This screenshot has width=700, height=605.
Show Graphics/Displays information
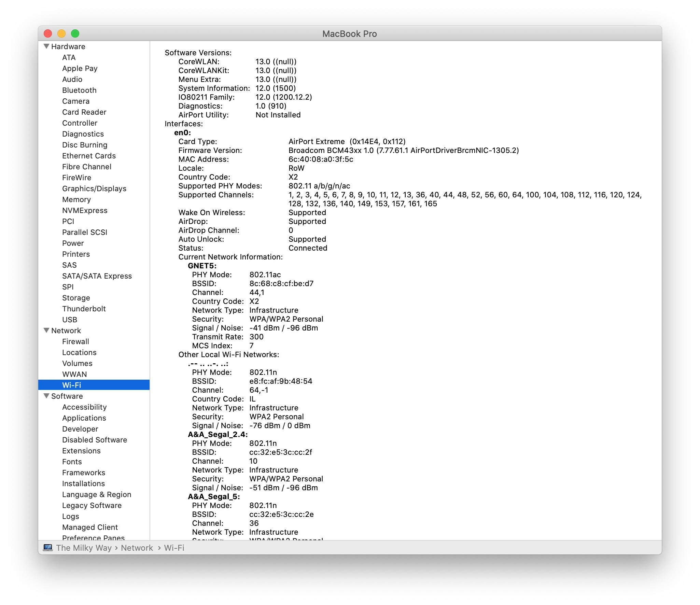pyautogui.click(x=94, y=188)
